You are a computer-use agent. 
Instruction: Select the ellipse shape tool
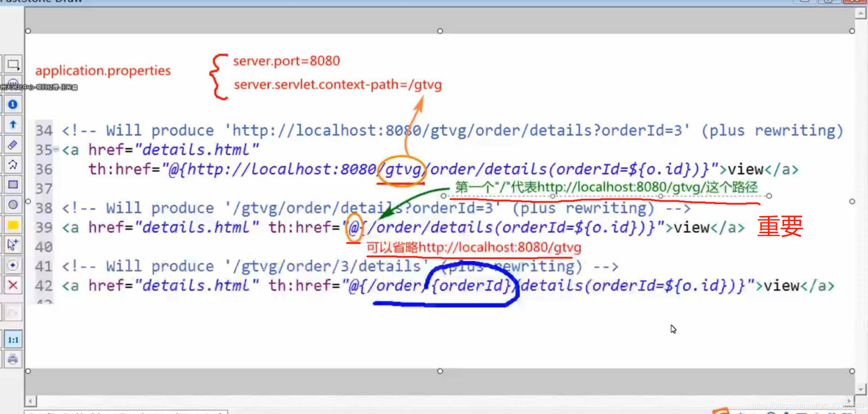(13, 205)
